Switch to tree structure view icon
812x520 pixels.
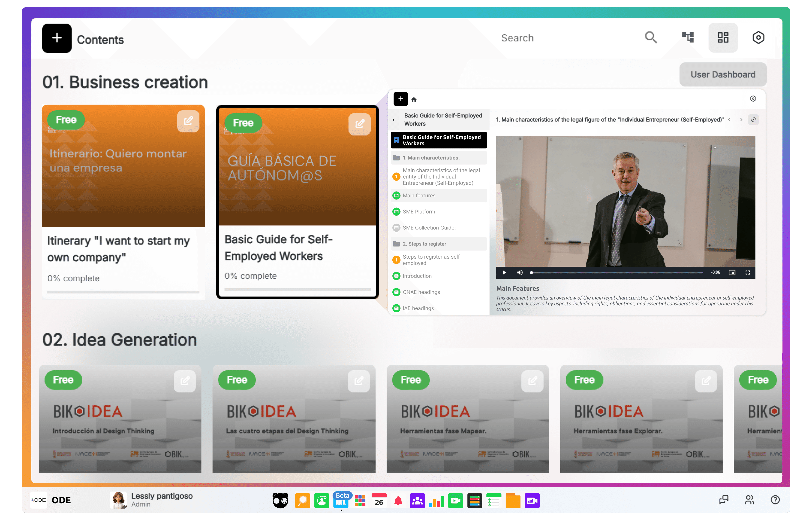688,38
